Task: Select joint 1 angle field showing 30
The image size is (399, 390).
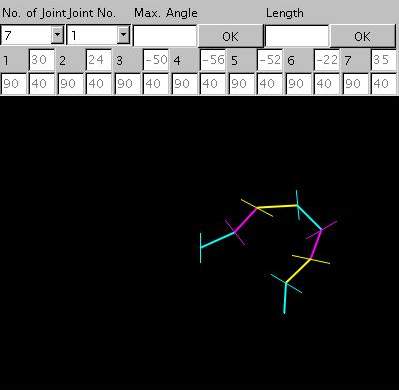Action: point(42,60)
